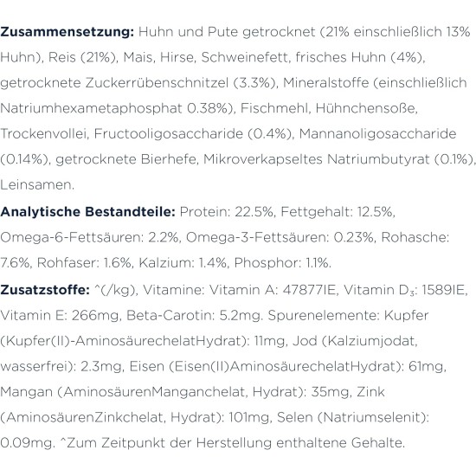Click the word Kalziumjodat
476x476 pixels.
pyautogui.click(x=373, y=341)
